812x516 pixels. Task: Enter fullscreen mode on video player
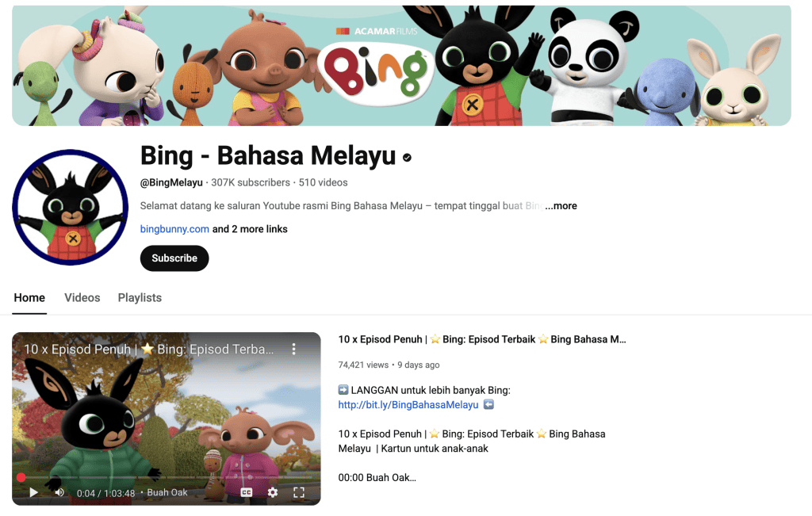299,492
